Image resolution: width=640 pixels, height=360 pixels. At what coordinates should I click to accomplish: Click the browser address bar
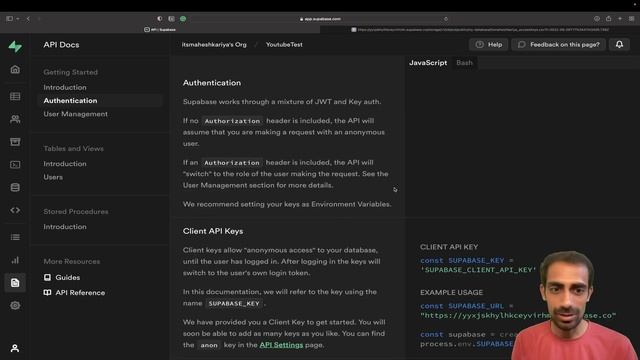tap(320, 19)
